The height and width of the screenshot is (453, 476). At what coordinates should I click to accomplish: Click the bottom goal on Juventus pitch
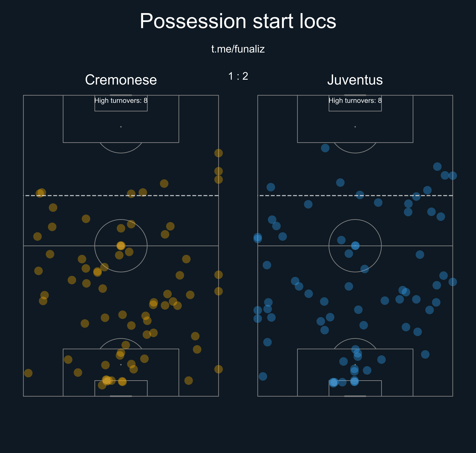point(355,396)
